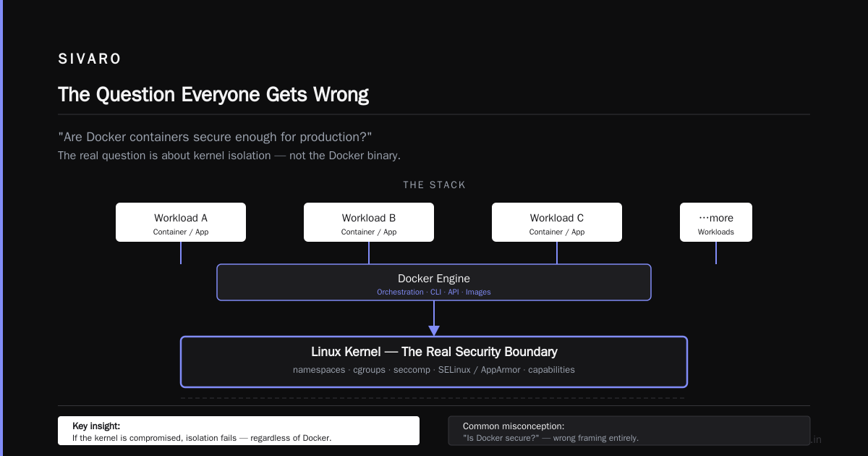Select the "…more Workloads" box
Screen dimensions: 868x456
tap(716, 222)
